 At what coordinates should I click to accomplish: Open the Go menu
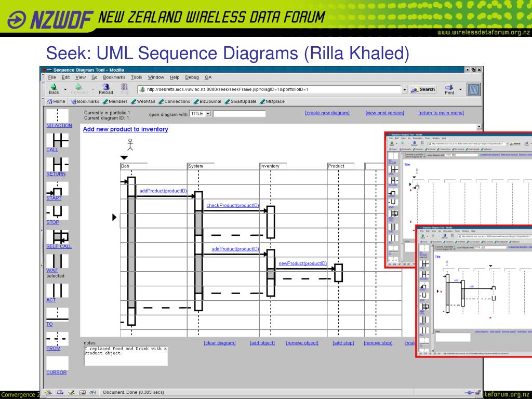(95, 77)
